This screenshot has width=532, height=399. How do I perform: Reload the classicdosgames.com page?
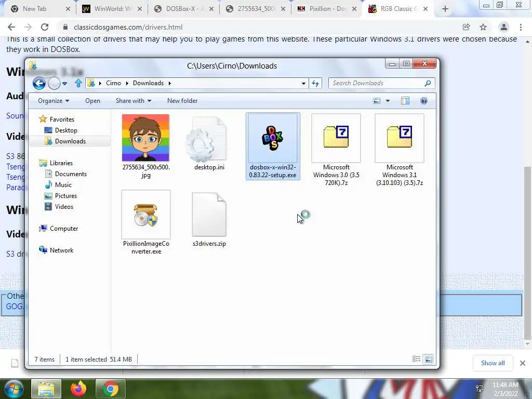click(x=45, y=27)
